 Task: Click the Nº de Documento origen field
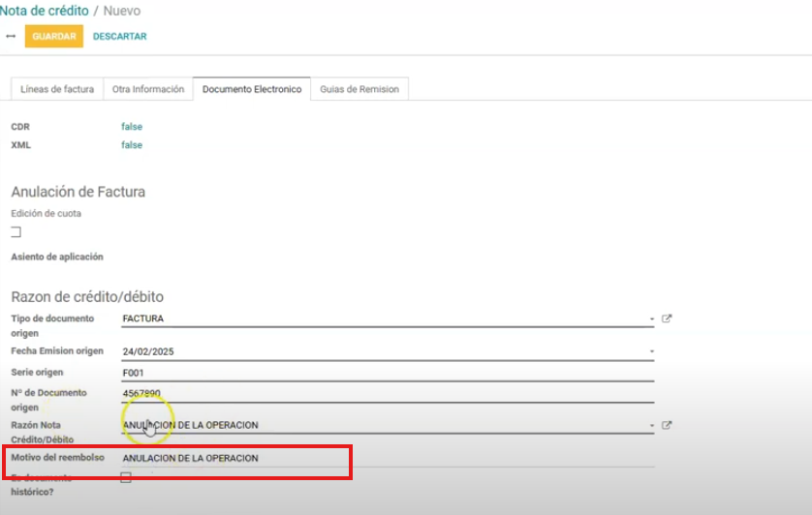point(388,393)
